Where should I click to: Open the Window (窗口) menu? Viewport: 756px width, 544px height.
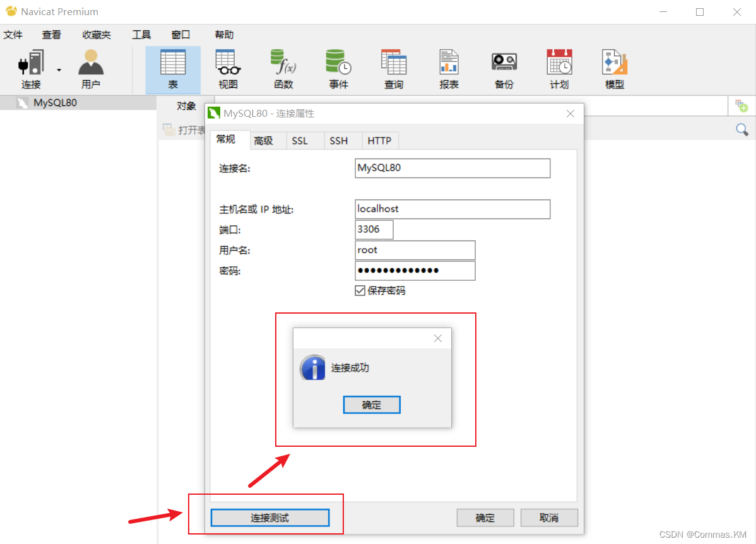pos(181,35)
